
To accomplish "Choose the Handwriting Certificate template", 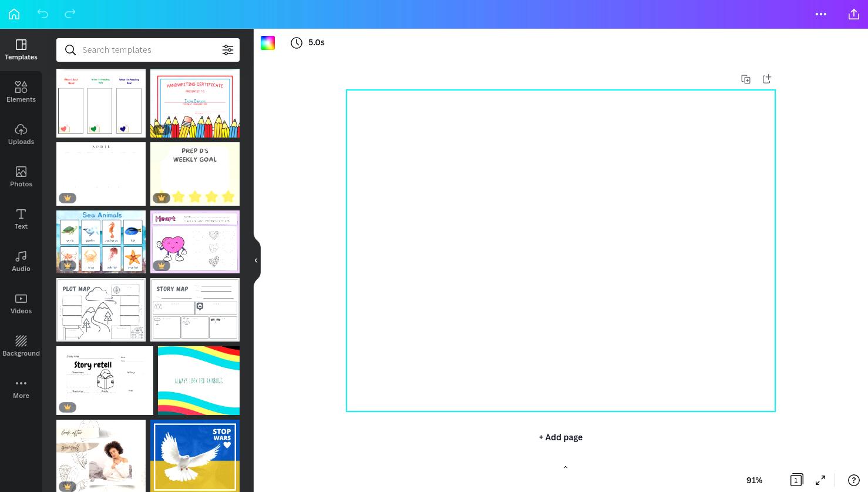I will 195,103.
